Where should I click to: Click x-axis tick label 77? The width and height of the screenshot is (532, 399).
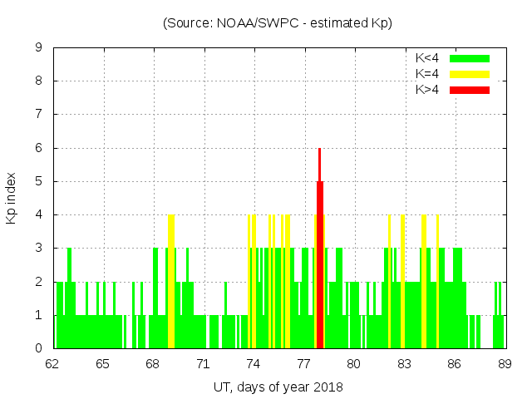tap(304, 363)
